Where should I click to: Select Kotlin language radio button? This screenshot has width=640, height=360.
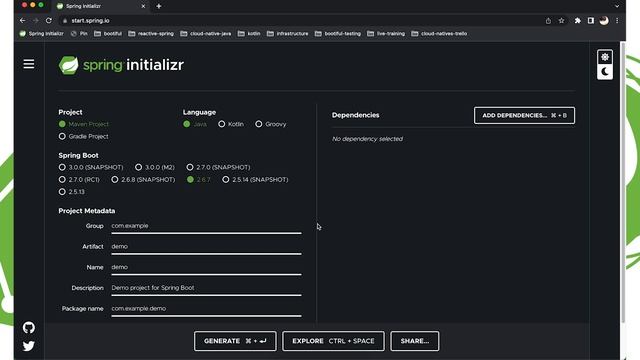[222, 124]
